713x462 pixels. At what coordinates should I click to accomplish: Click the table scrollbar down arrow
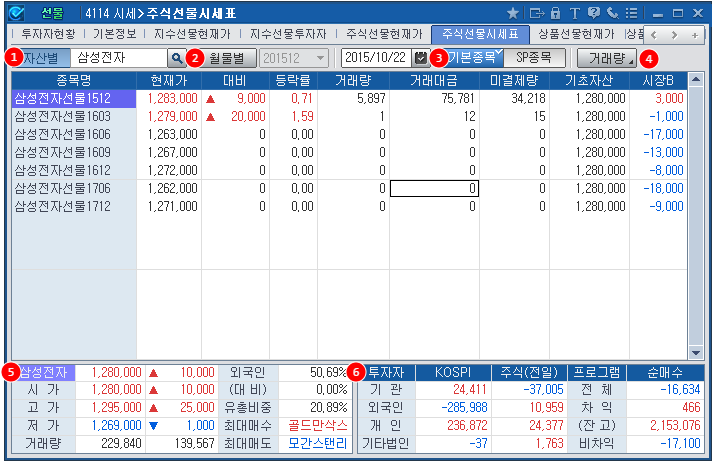[696, 352]
